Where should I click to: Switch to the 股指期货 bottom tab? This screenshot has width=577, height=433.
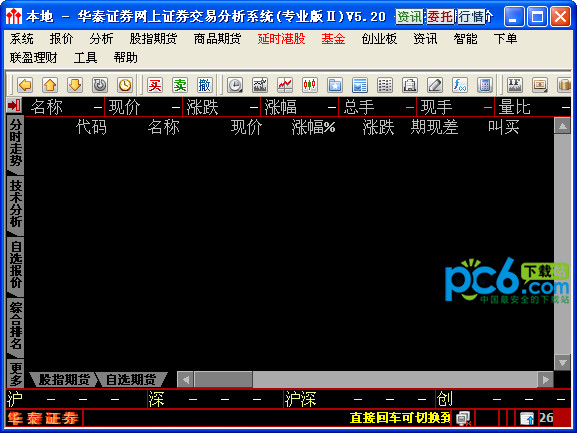click(64, 380)
